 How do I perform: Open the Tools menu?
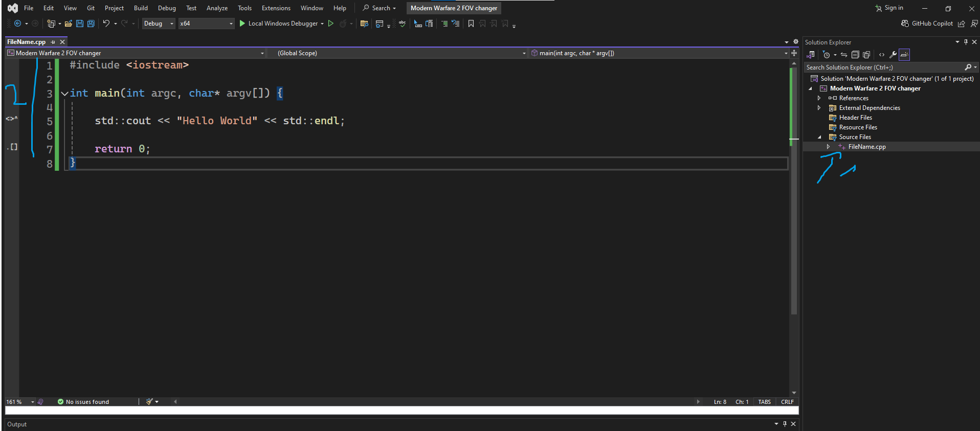(244, 8)
